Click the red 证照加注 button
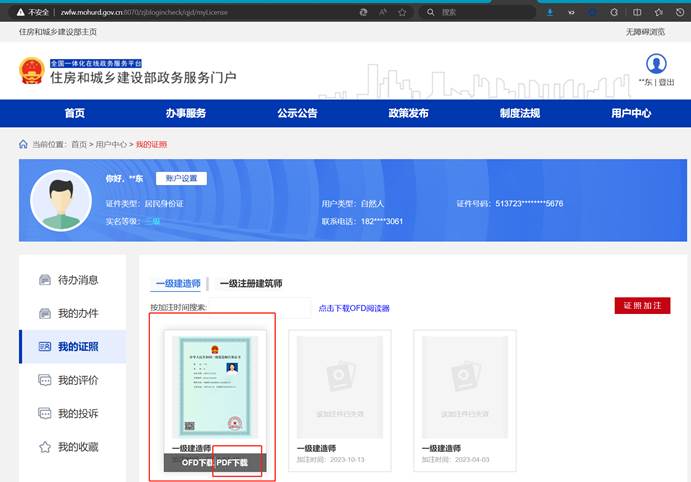This screenshot has height=482, width=691. coord(642,306)
